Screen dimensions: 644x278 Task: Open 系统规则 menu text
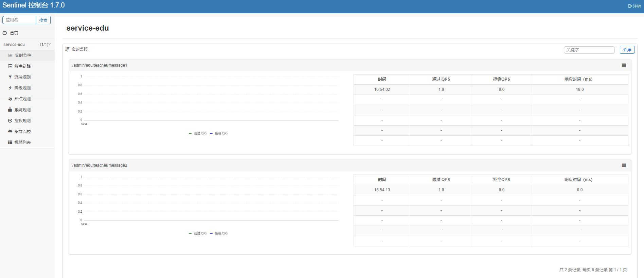pyautogui.click(x=22, y=110)
